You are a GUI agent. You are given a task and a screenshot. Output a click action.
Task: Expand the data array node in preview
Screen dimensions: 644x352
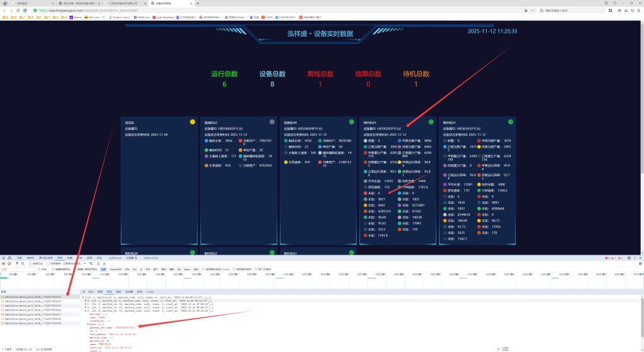click(89, 324)
